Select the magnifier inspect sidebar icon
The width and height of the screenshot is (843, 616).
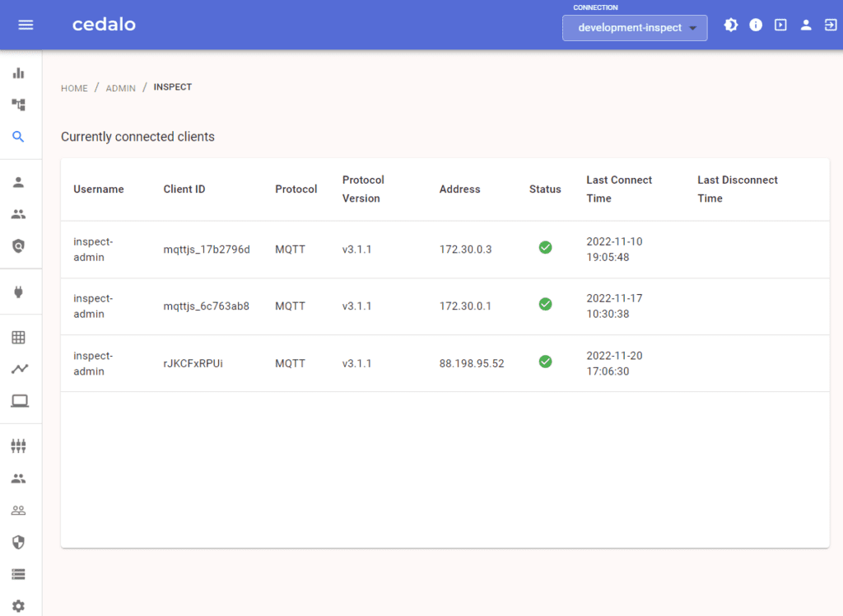click(18, 137)
